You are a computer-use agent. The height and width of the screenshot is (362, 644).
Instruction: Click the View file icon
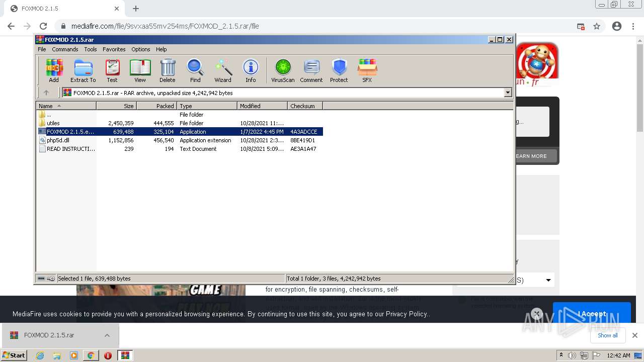click(140, 70)
